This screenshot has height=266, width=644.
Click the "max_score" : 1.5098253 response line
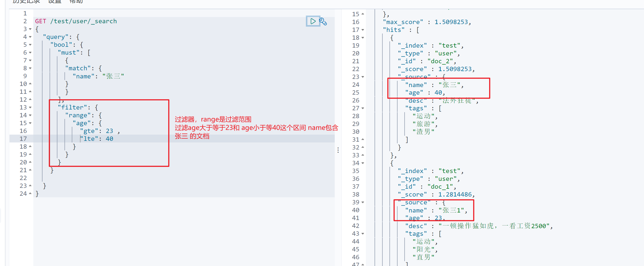click(427, 22)
